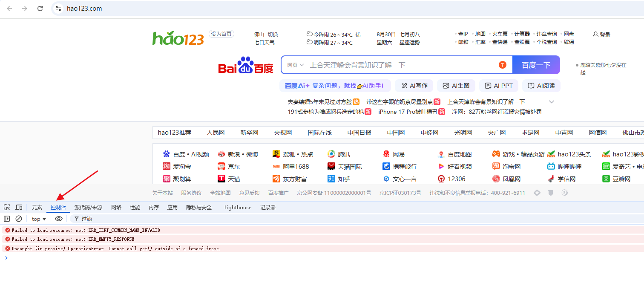
Task: Click the AI阅读 button
Action: coord(541,86)
